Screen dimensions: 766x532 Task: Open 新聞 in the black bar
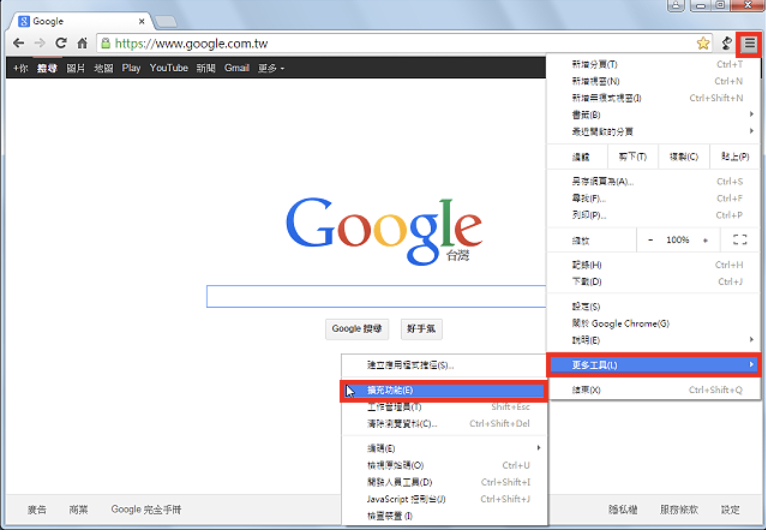[x=206, y=68]
